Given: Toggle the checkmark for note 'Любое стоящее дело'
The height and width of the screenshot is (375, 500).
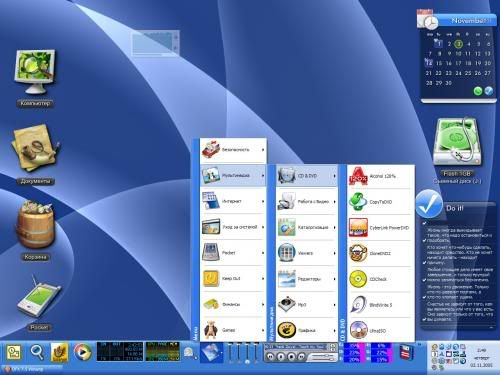Looking at the screenshot, I should point(425,280).
